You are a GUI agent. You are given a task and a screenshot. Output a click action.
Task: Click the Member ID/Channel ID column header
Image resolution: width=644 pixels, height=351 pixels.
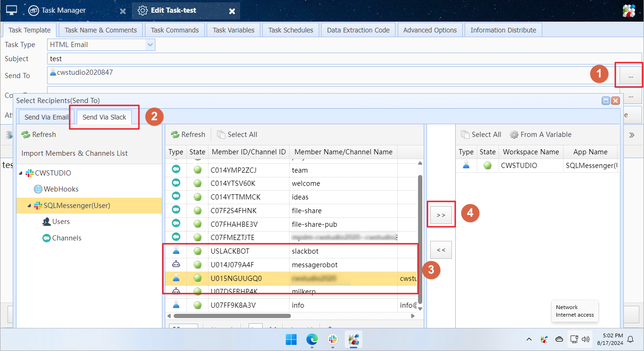[249, 152]
